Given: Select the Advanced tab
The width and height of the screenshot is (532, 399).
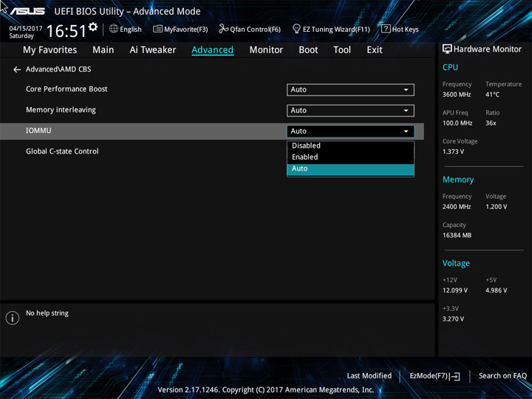Looking at the screenshot, I should pyautogui.click(x=212, y=50).
